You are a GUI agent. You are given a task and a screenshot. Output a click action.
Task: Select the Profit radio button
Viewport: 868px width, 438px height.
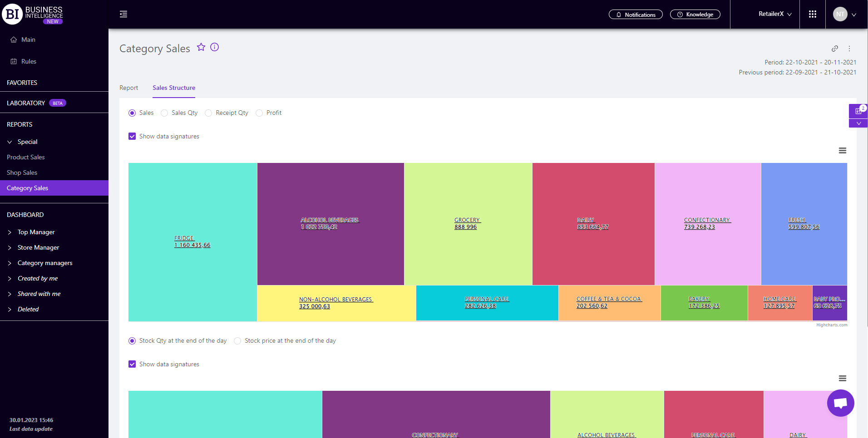click(259, 113)
